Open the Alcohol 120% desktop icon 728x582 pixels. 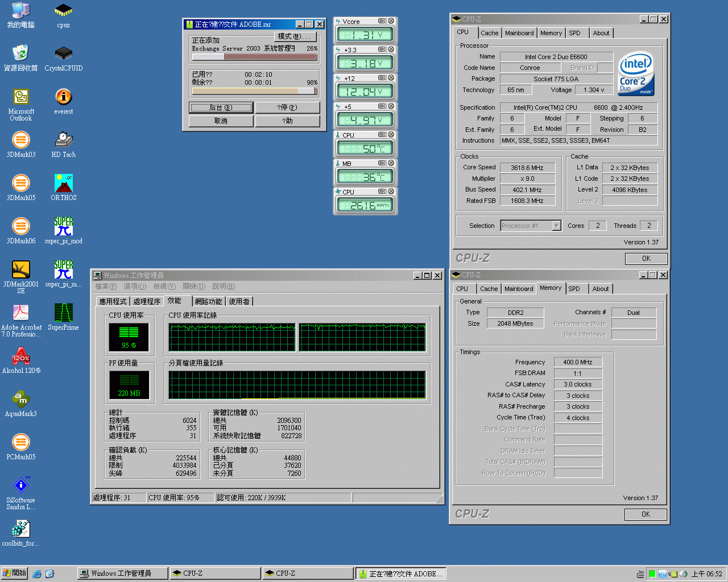pyautogui.click(x=21, y=357)
